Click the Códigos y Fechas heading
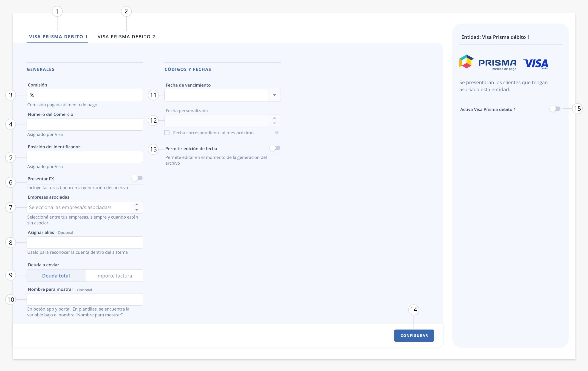Image resolution: width=588 pixels, height=371 pixels. pyautogui.click(x=188, y=69)
